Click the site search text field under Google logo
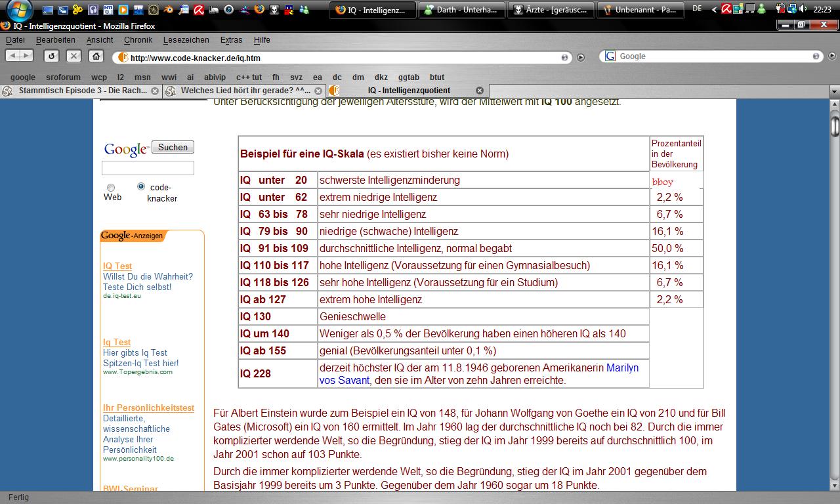The height and width of the screenshot is (504, 840). (x=148, y=168)
